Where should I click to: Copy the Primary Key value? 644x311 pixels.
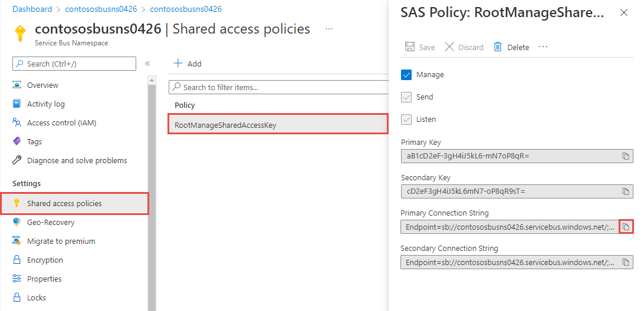[x=626, y=156]
